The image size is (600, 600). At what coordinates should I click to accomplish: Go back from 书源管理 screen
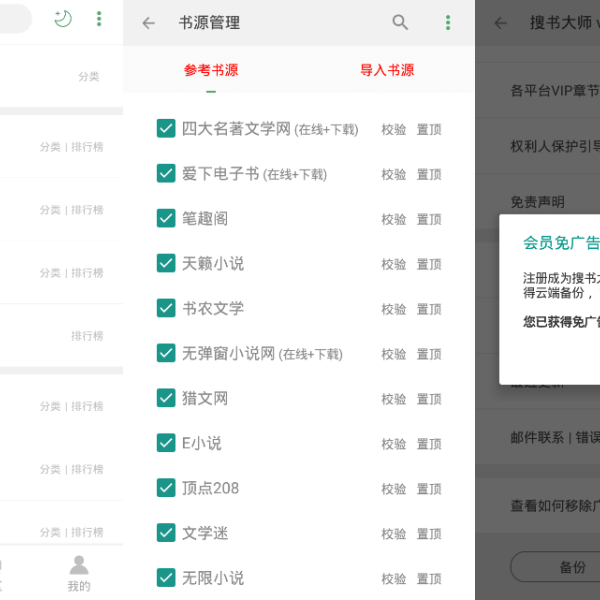click(149, 23)
